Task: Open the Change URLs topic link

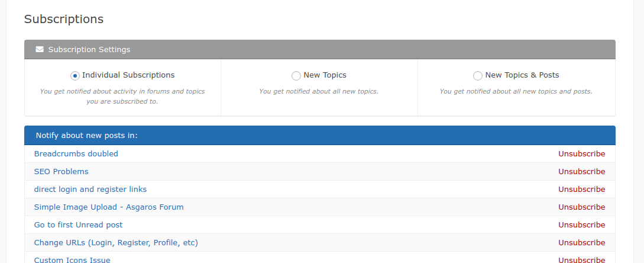Action: tap(116, 243)
